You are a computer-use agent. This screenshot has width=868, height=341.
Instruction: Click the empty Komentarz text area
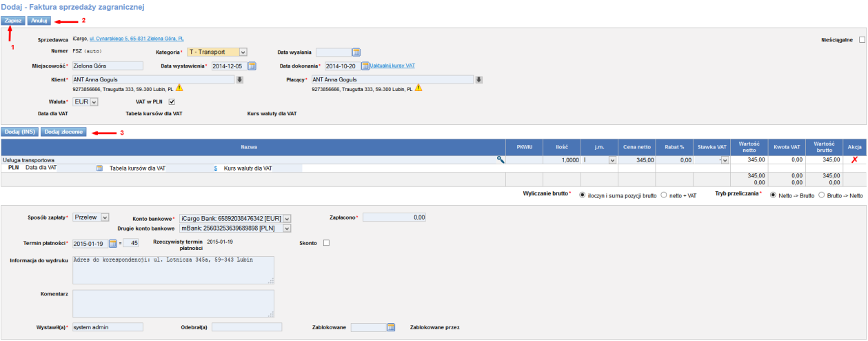(173, 303)
